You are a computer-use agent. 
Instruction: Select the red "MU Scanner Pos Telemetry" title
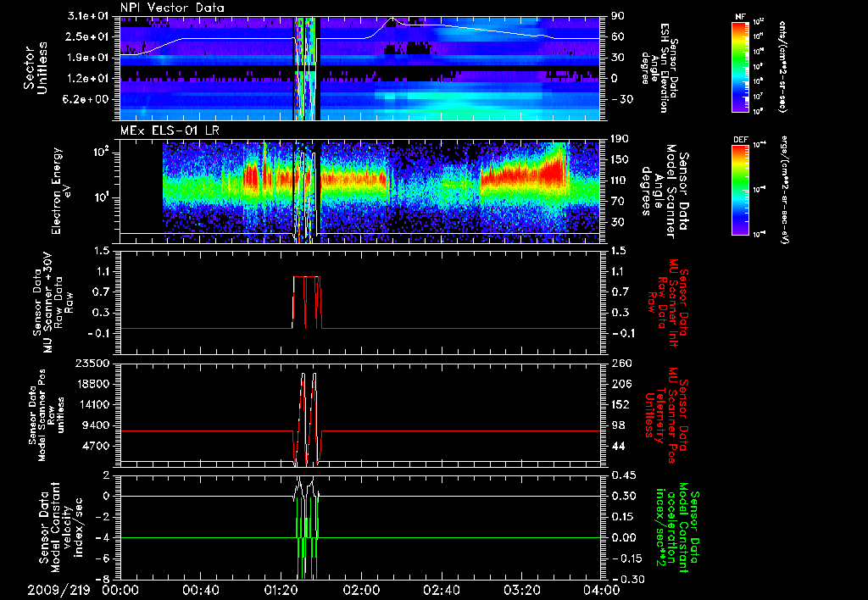point(665,415)
